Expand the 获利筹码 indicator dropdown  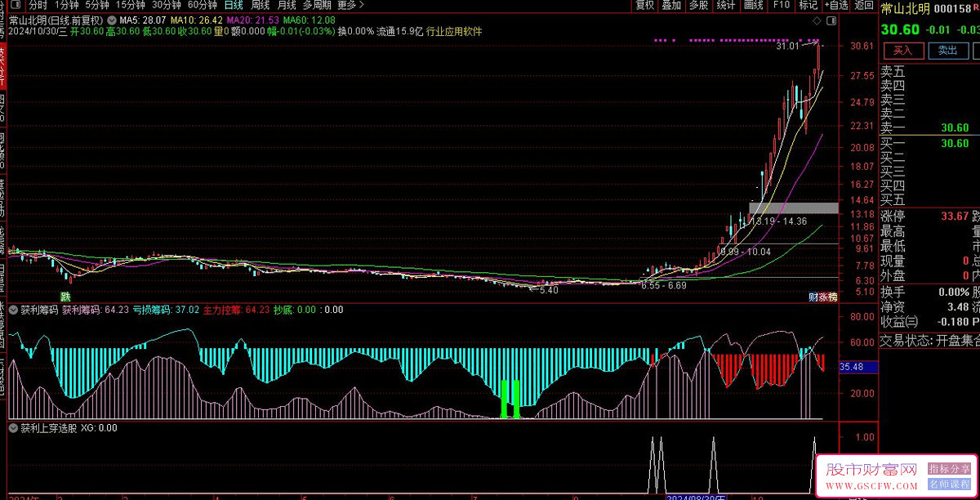pyautogui.click(x=13, y=310)
